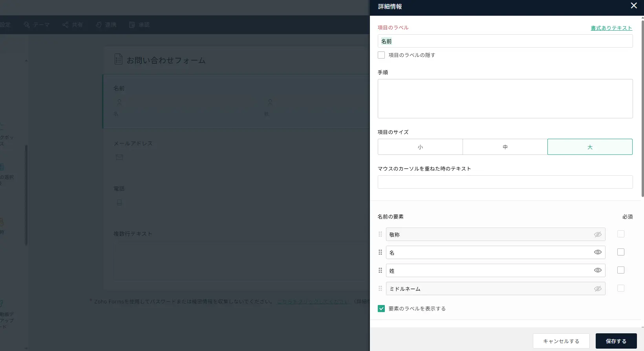Mark 姓 element as required checkbox

click(621, 270)
